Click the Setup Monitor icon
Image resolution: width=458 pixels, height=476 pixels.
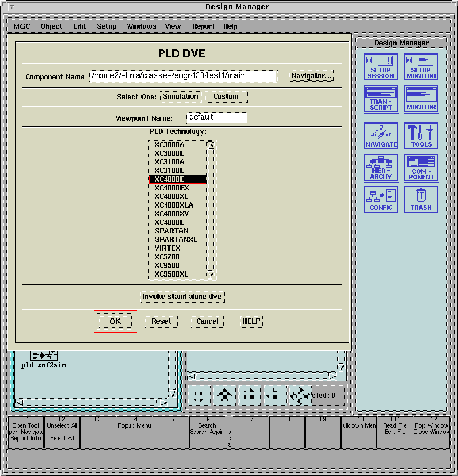click(x=421, y=67)
